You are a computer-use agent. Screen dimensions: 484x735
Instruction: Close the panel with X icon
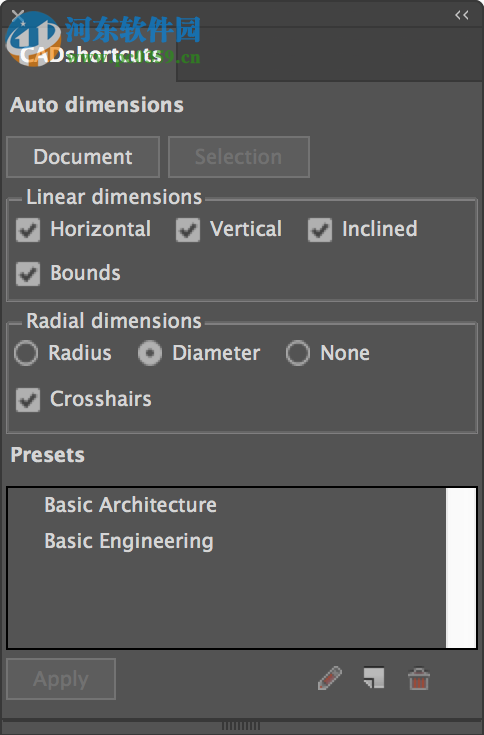coord(18,15)
